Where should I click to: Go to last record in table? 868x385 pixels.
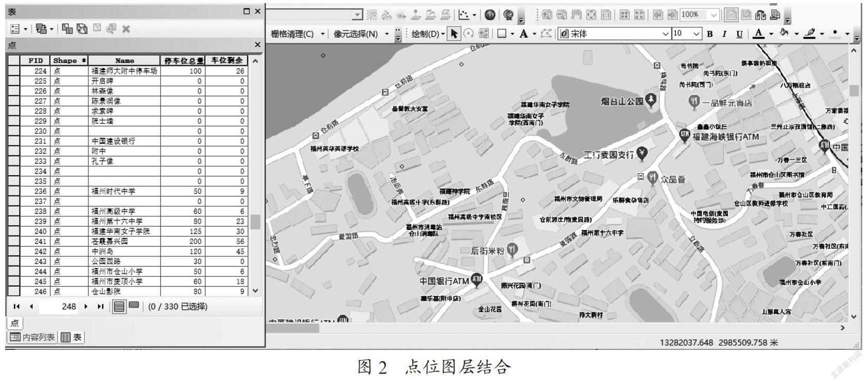coord(101,306)
